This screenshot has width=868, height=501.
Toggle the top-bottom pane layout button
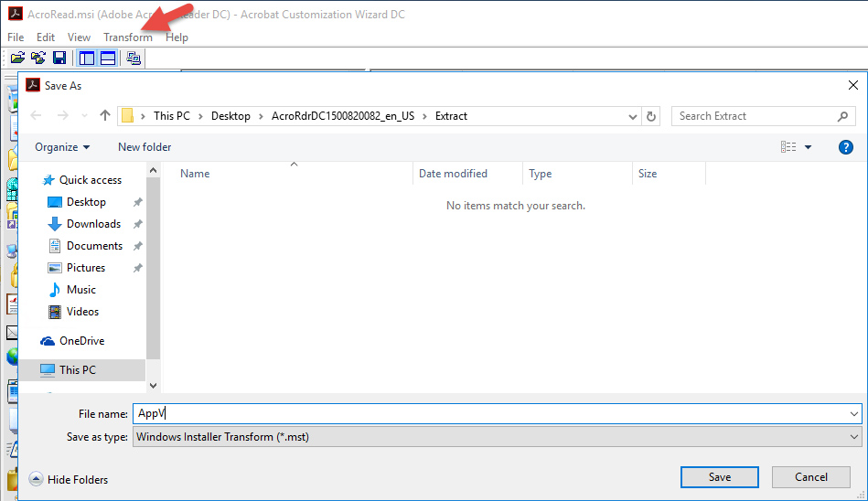click(x=108, y=59)
